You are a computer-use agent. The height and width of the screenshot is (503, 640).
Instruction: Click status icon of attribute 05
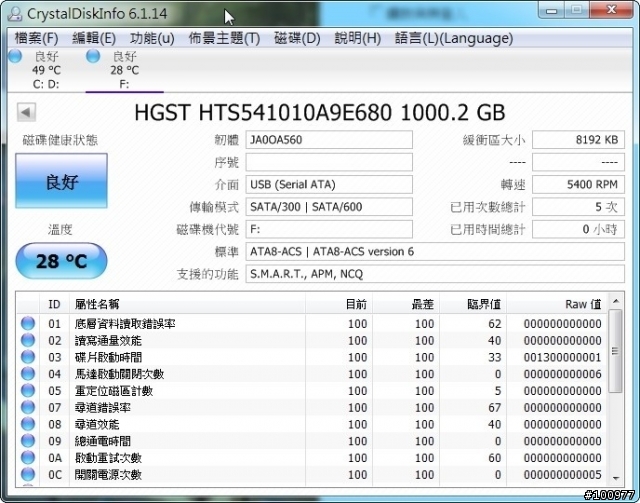28,390
